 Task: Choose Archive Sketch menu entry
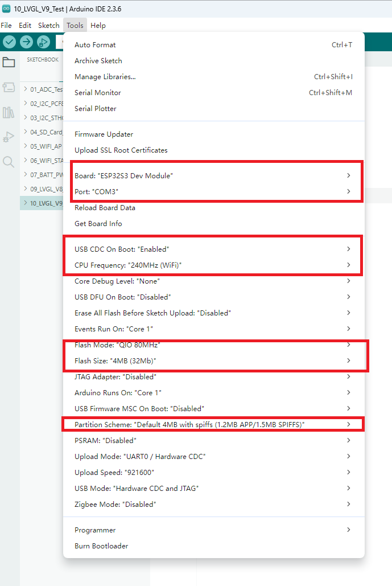point(213,60)
